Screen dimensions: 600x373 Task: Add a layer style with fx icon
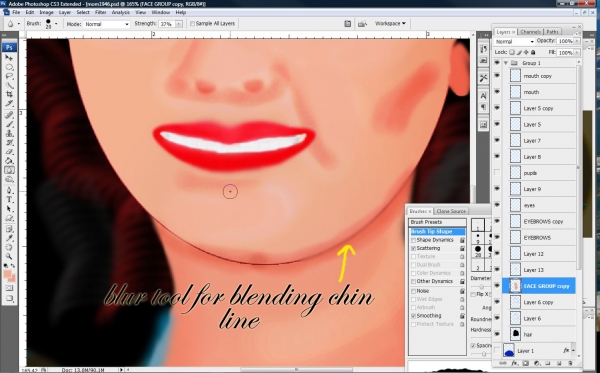tap(514, 363)
